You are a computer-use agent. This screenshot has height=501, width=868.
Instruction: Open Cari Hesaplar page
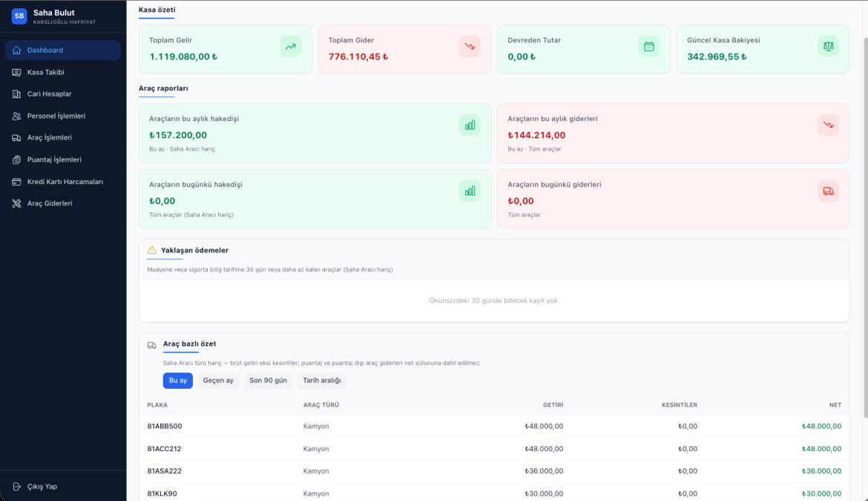coord(49,94)
